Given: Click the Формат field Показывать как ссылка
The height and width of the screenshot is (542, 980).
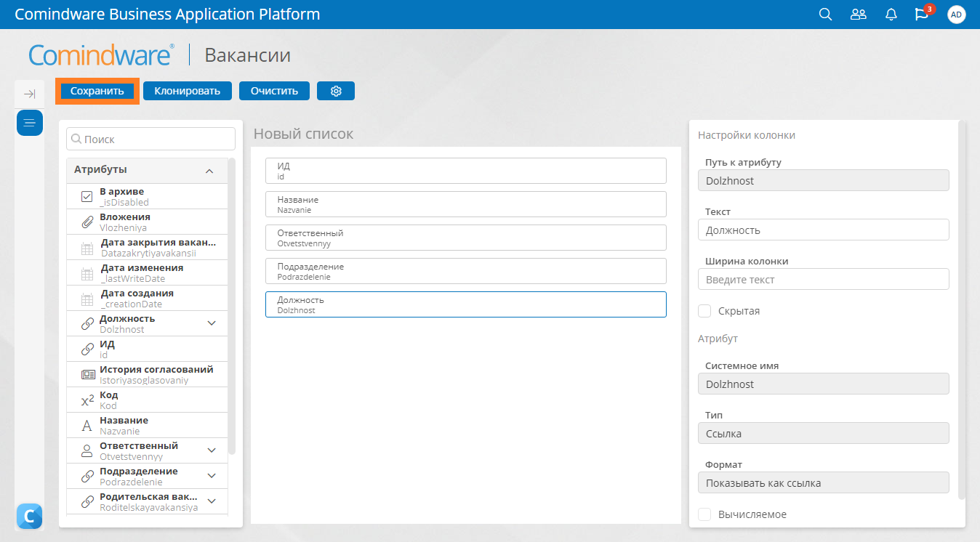Looking at the screenshot, I should click(824, 482).
